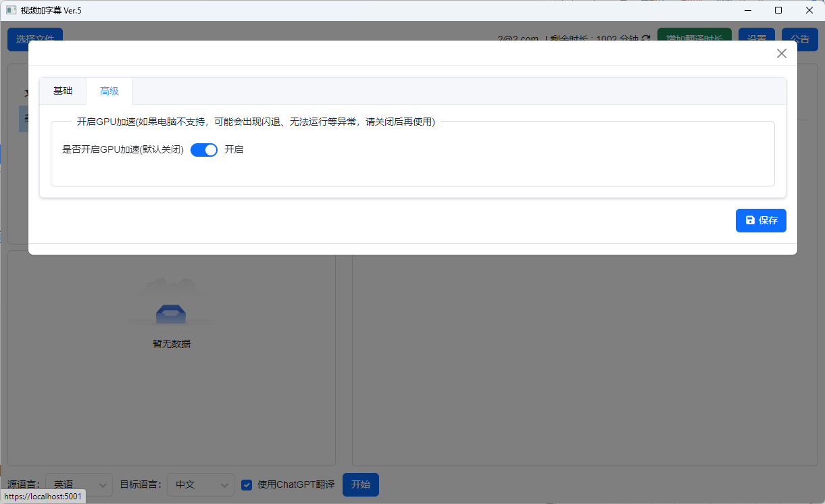
Task: Click the 开启 label beside the GPU toggle
Action: pyautogui.click(x=234, y=149)
